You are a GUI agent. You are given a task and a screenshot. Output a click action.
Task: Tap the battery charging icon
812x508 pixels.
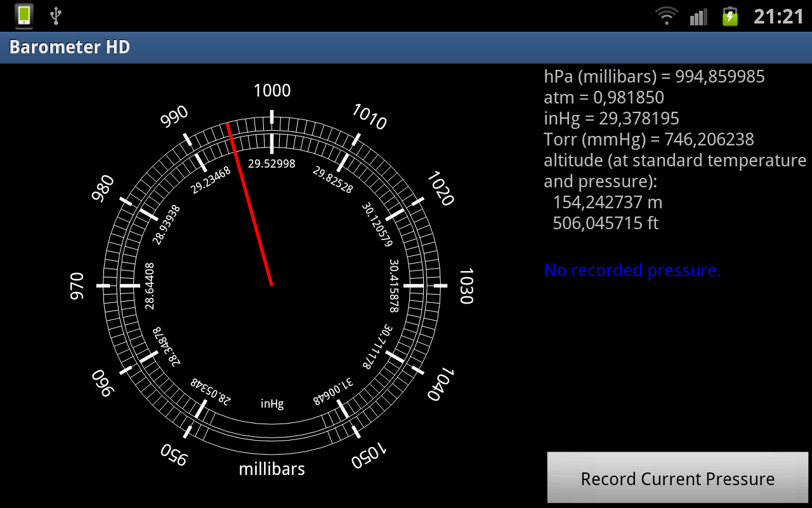click(730, 16)
